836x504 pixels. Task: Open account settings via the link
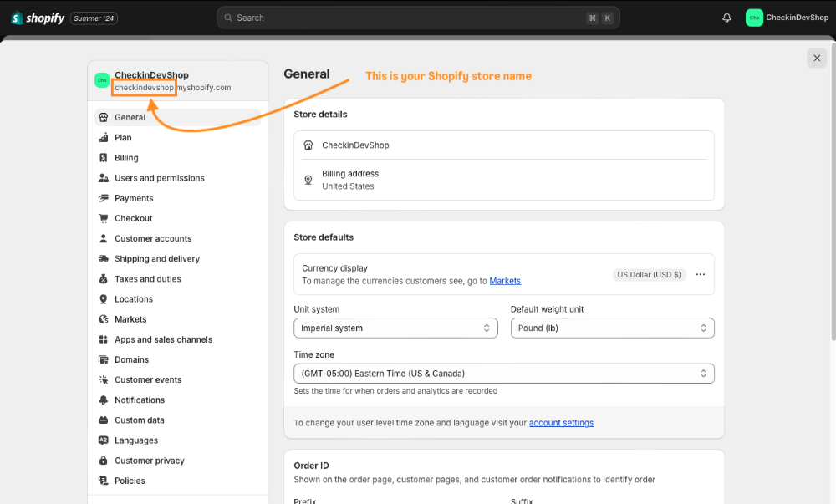tap(561, 422)
